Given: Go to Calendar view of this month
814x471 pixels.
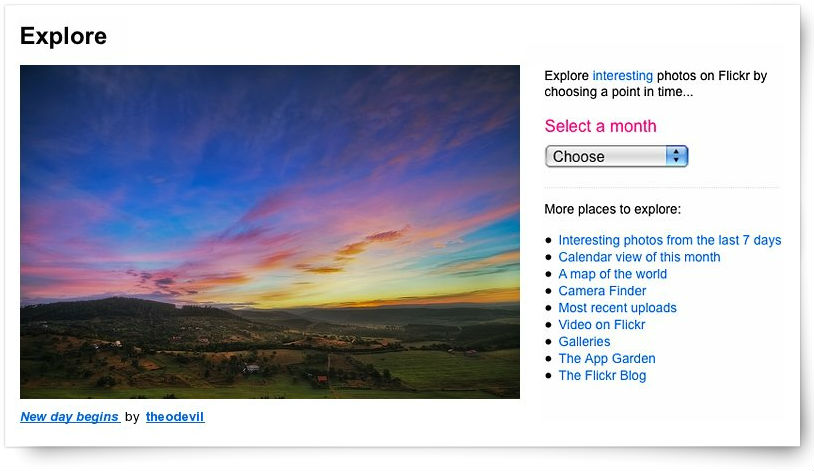Looking at the screenshot, I should tap(639, 257).
